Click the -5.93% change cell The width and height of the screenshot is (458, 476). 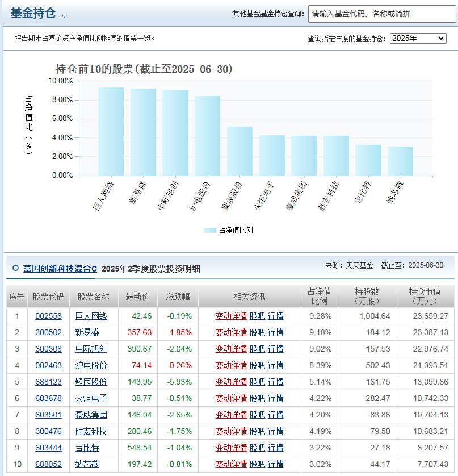point(179,382)
